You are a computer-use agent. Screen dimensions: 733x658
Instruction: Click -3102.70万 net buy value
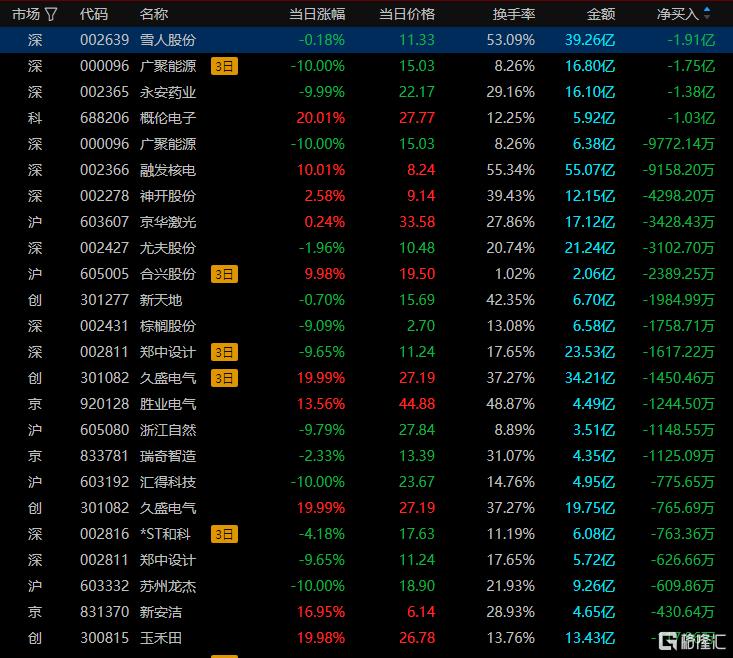tap(679, 248)
